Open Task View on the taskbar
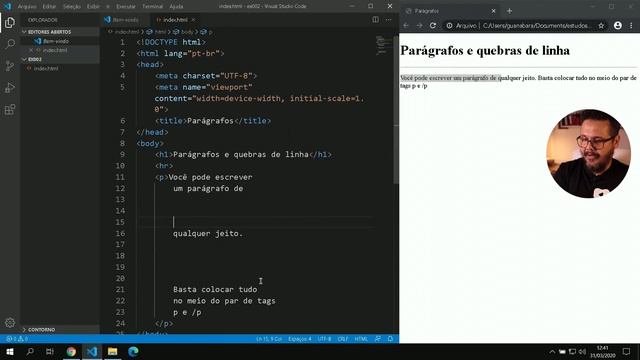Image resolution: width=640 pixels, height=360 pixels. tap(50, 351)
